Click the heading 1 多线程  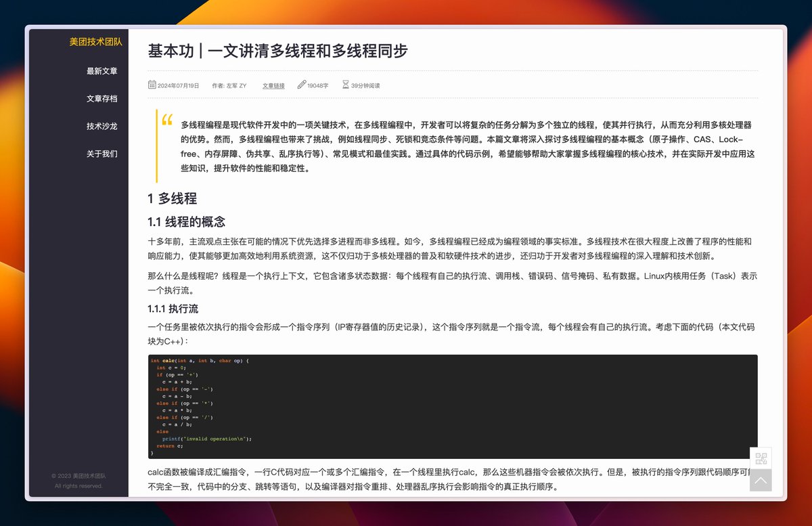click(x=173, y=198)
